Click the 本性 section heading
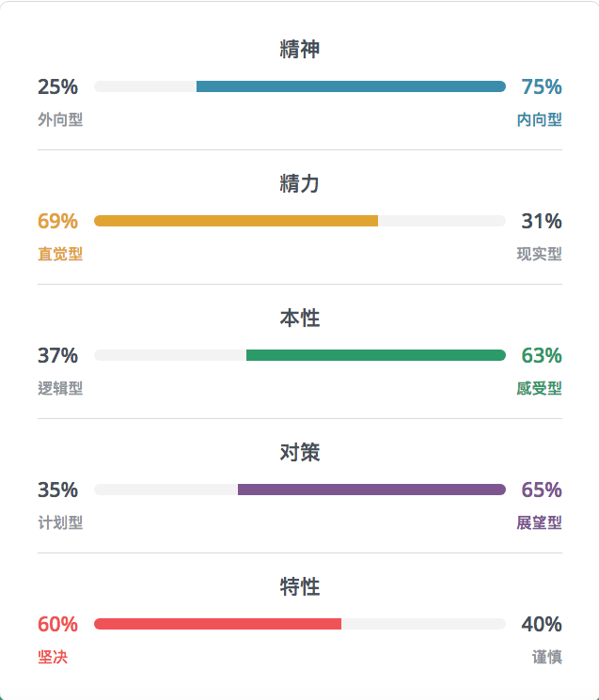The height and width of the screenshot is (700, 599). click(x=300, y=318)
